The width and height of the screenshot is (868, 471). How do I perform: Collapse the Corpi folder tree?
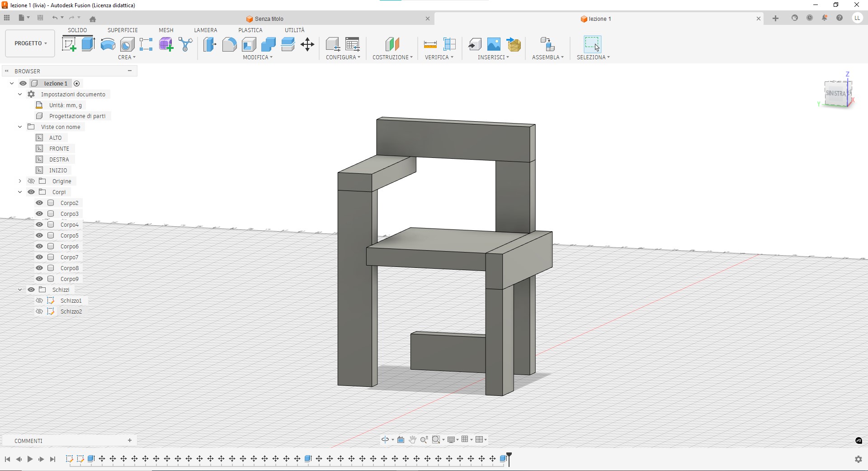(20, 192)
